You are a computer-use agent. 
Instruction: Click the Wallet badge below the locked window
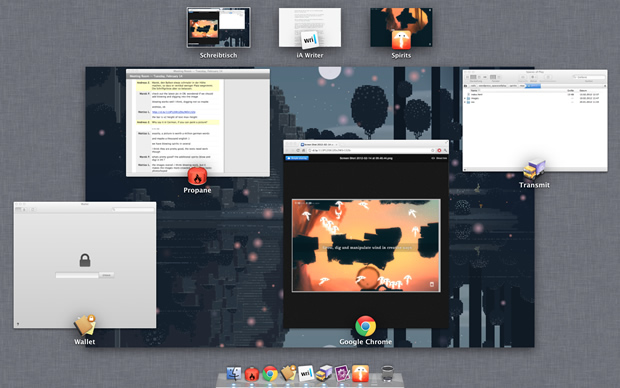point(85,325)
